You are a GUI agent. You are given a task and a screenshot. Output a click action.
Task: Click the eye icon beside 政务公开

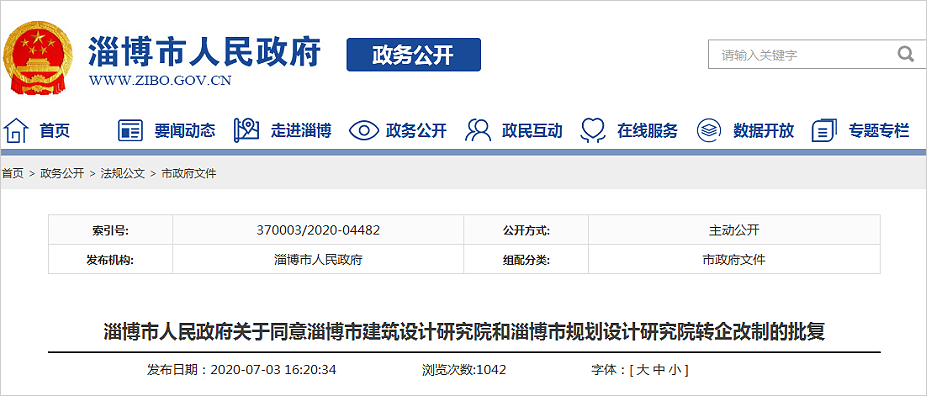363,130
